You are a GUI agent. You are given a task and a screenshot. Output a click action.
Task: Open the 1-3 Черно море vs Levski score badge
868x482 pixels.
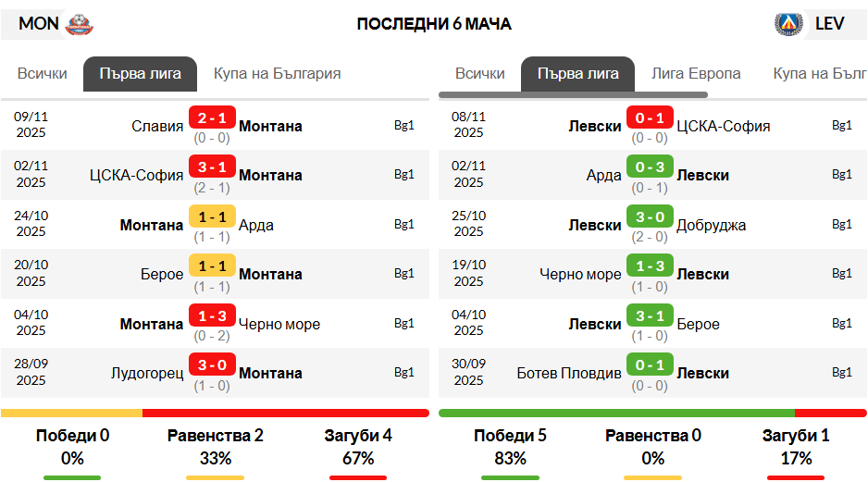click(650, 266)
